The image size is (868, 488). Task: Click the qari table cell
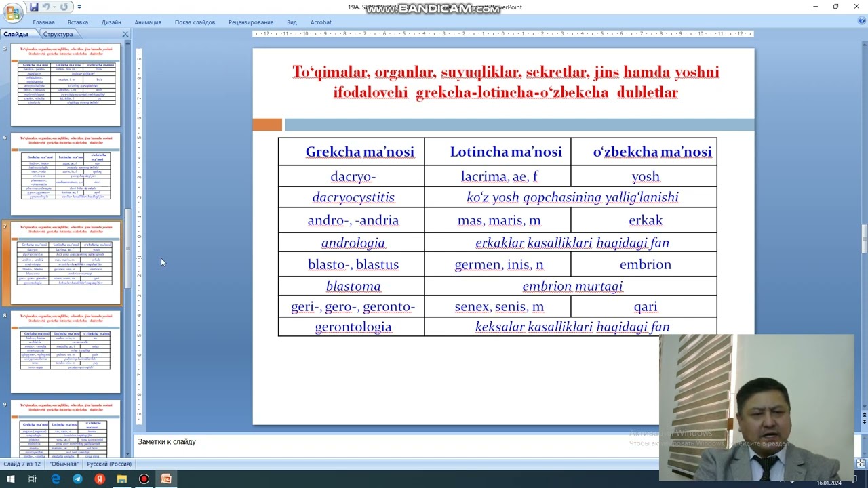pos(644,306)
